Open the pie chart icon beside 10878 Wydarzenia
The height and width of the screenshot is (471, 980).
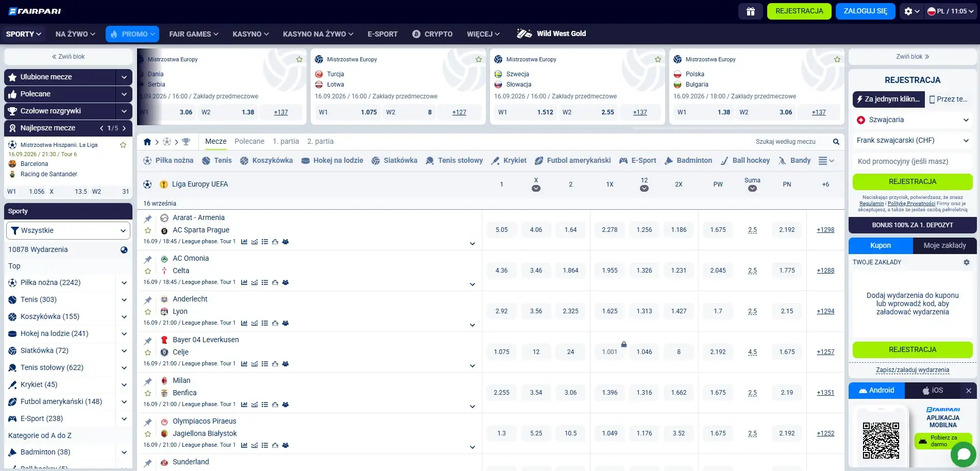pyautogui.click(x=124, y=250)
